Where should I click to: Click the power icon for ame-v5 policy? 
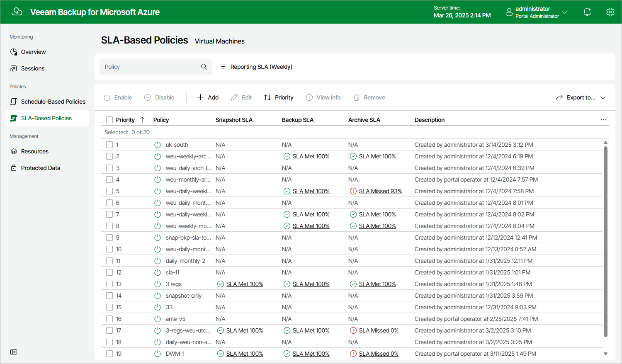pyautogui.click(x=158, y=319)
